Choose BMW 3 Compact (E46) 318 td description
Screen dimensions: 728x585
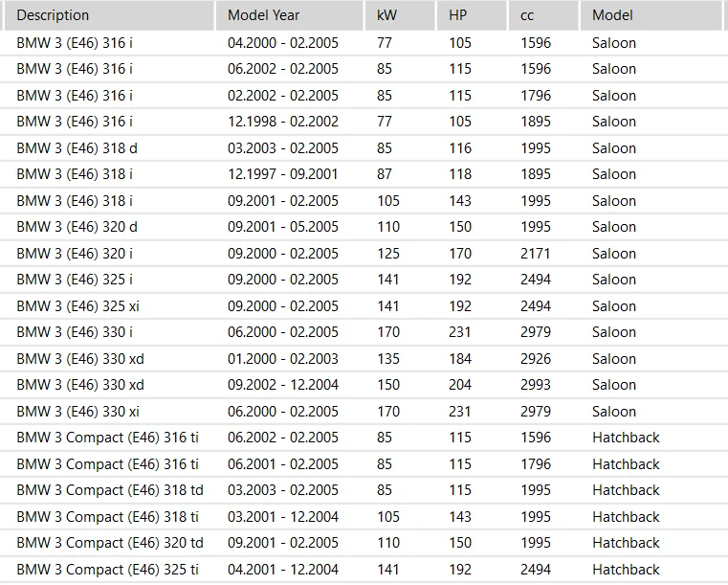coord(110,490)
